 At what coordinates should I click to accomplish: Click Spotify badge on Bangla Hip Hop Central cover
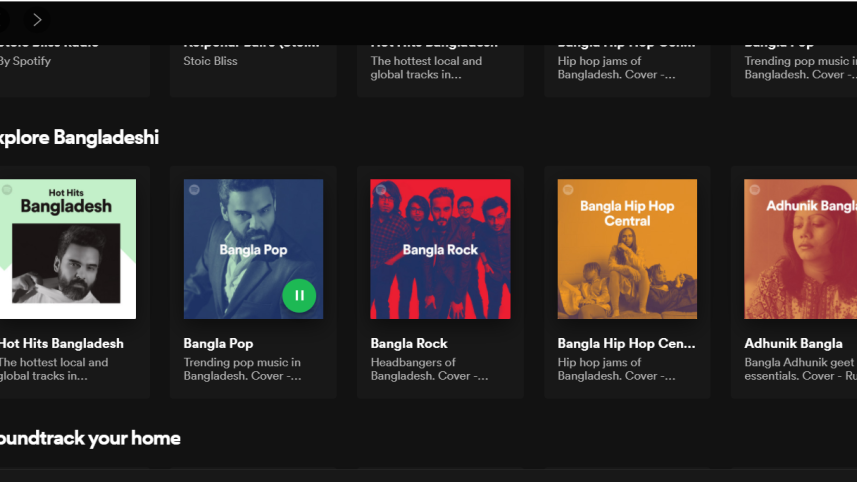coord(568,190)
